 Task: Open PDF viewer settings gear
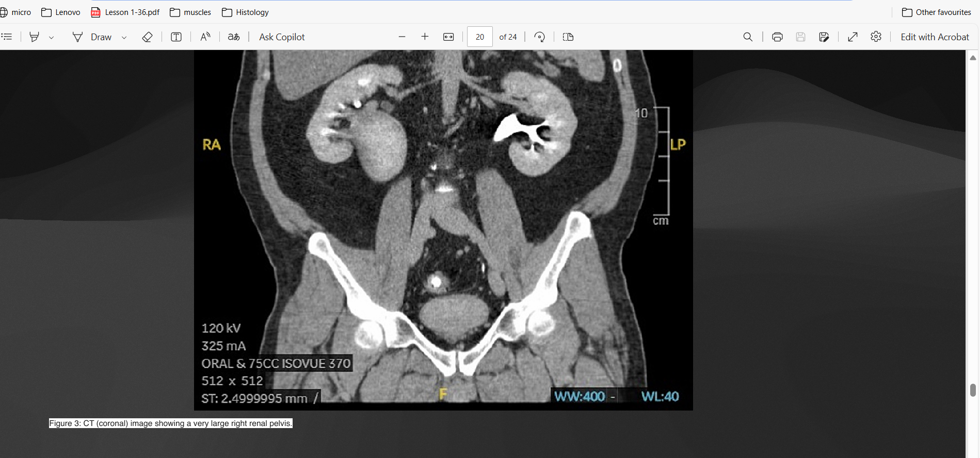876,37
